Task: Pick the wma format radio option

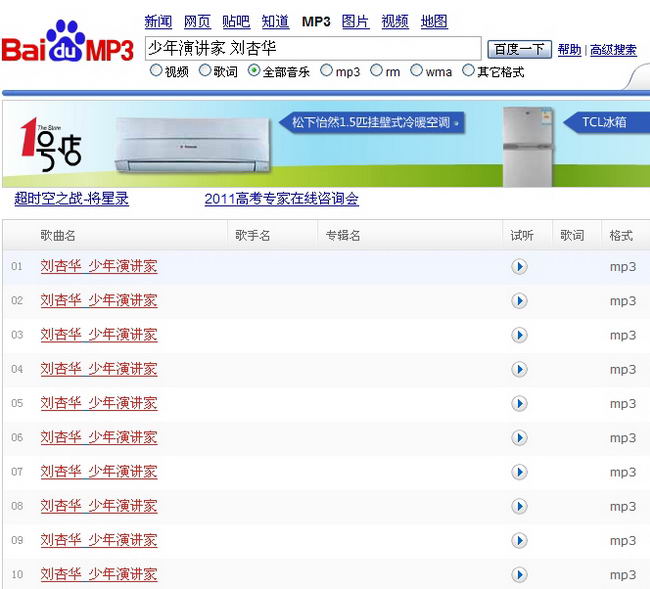Action: 416,71
